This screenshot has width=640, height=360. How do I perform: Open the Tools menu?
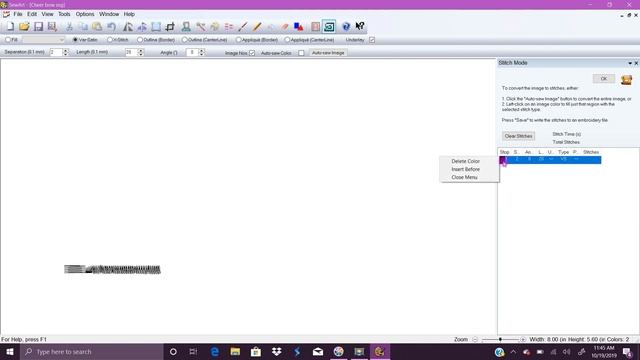point(64,14)
